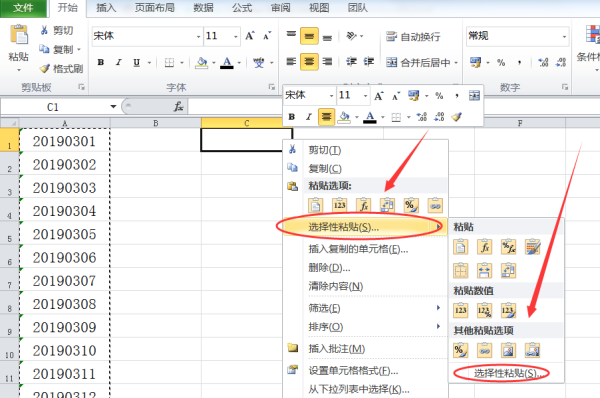Decrease font size with the ribbon's smaller A
The width and height of the screenshot is (600, 398).
pos(267,36)
